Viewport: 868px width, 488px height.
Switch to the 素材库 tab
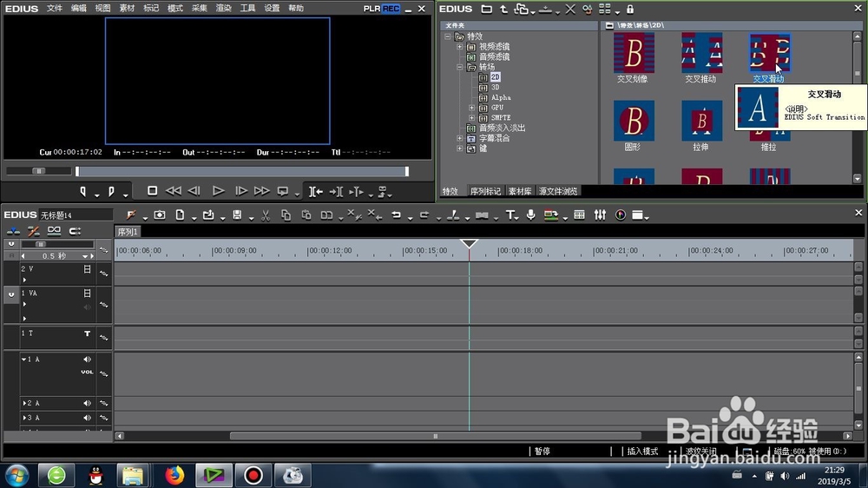(520, 191)
